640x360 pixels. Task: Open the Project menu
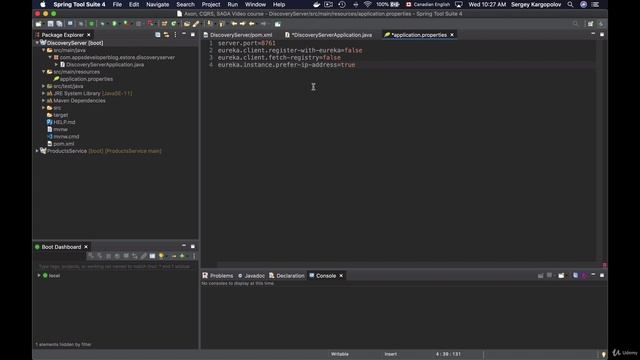coord(211,4)
